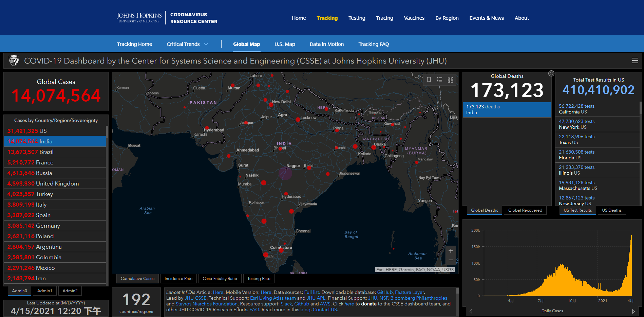Switch to Admin2 level view
The image size is (644, 317).
(x=70, y=291)
